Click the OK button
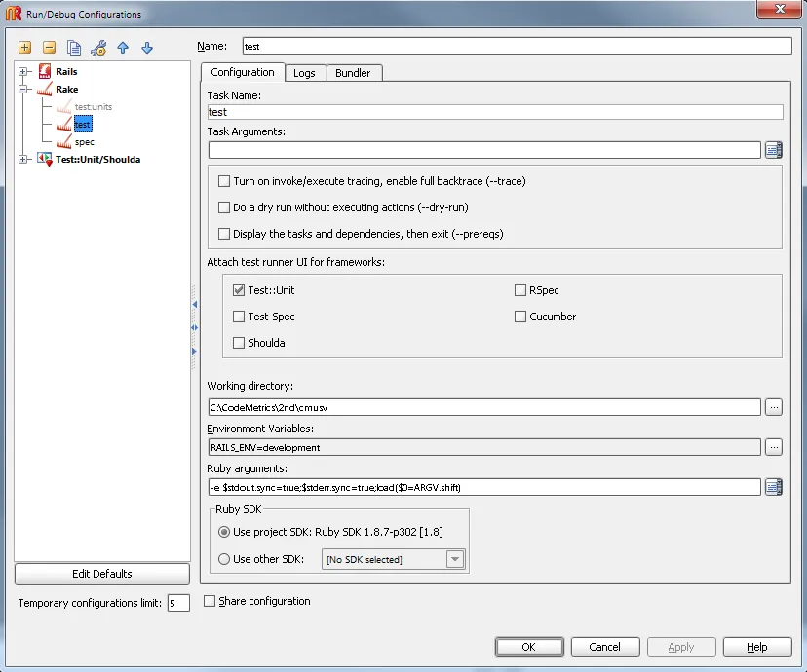The height and width of the screenshot is (672, 807). pyautogui.click(x=529, y=647)
